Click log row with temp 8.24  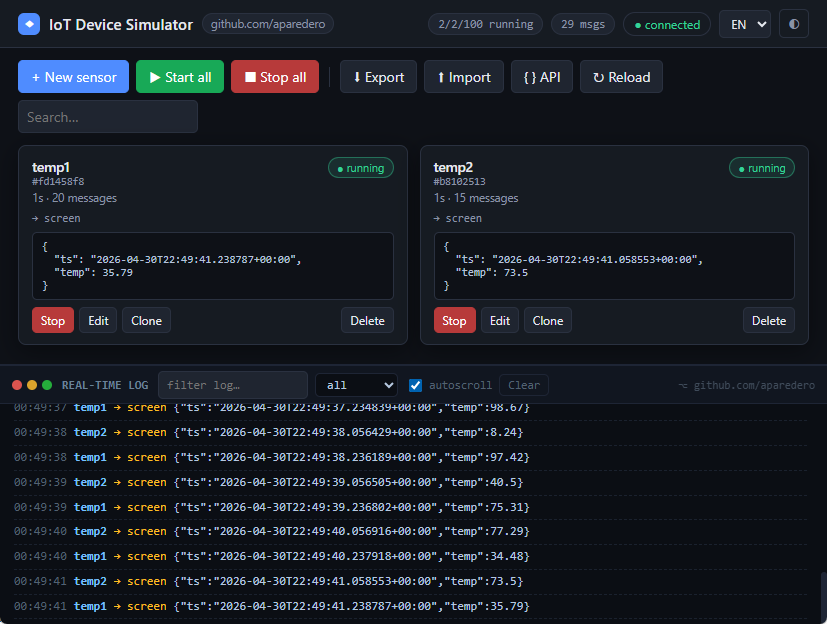pyautogui.click(x=410, y=432)
